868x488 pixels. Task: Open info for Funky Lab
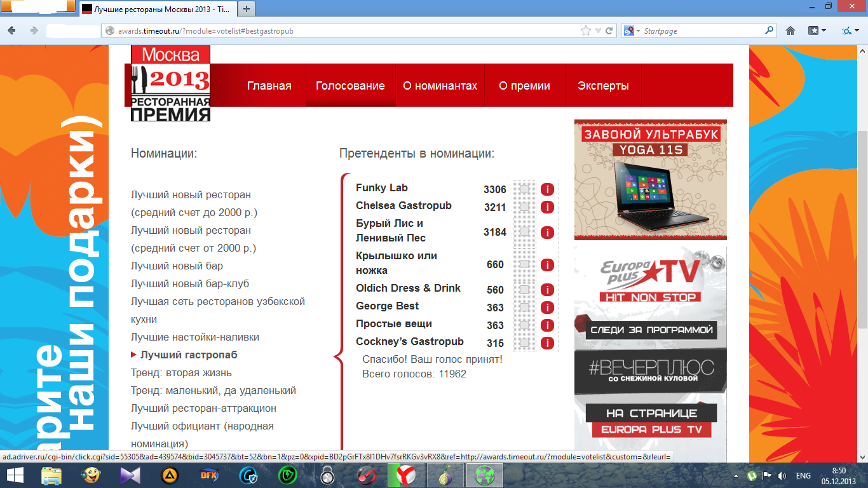coord(547,189)
